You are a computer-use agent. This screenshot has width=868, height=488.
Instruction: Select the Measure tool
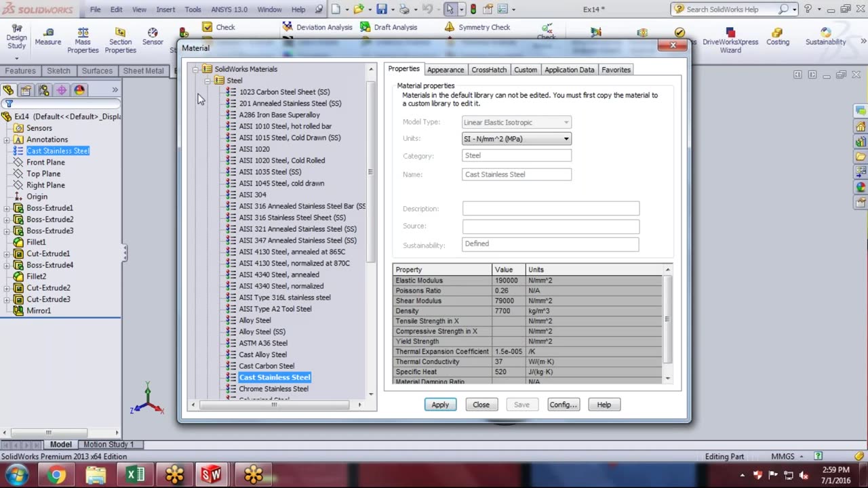click(x=48, y=37)
